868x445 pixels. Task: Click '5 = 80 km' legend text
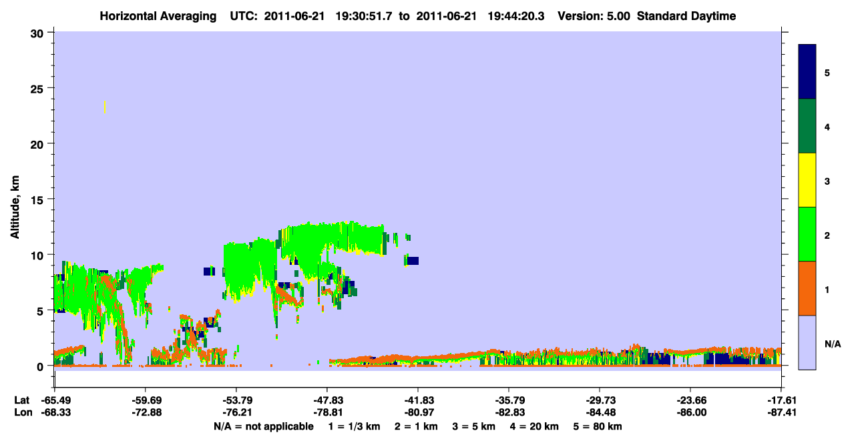click(x=598, y=426)
